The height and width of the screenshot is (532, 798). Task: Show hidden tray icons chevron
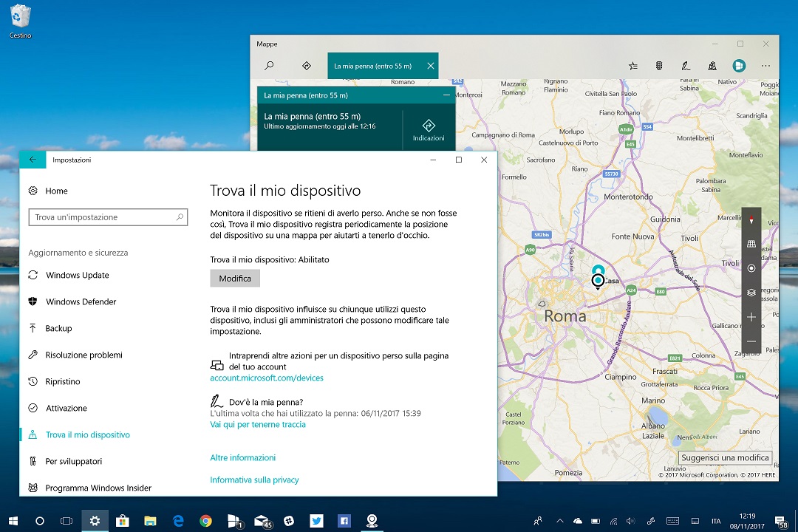[560, 521]
